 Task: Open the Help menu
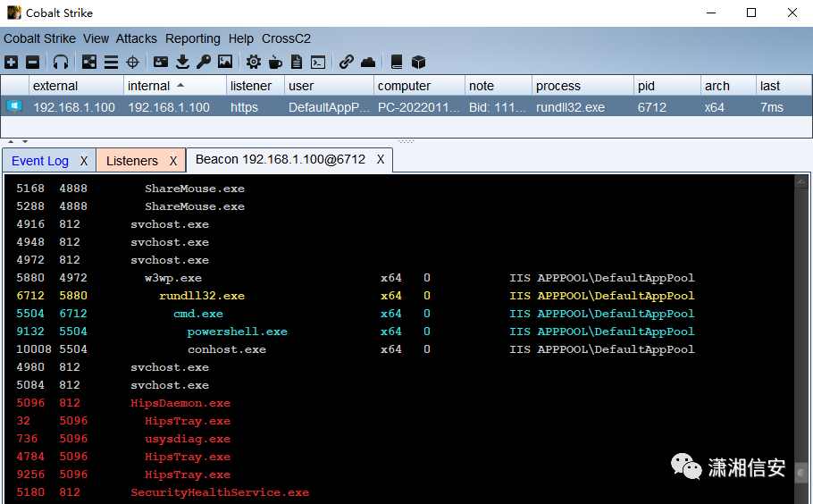click(240, 39)
